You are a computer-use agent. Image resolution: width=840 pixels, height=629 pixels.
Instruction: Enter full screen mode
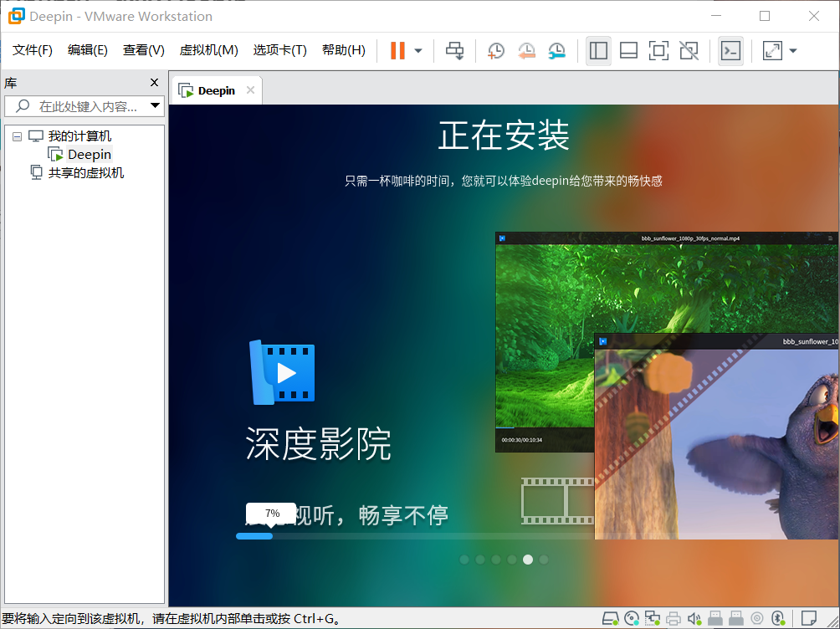(x=658, y=51)
